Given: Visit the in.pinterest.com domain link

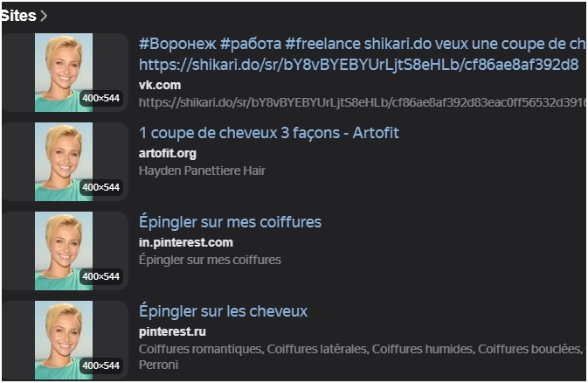Looking at the screenshot, I should [x=186, y=242].
